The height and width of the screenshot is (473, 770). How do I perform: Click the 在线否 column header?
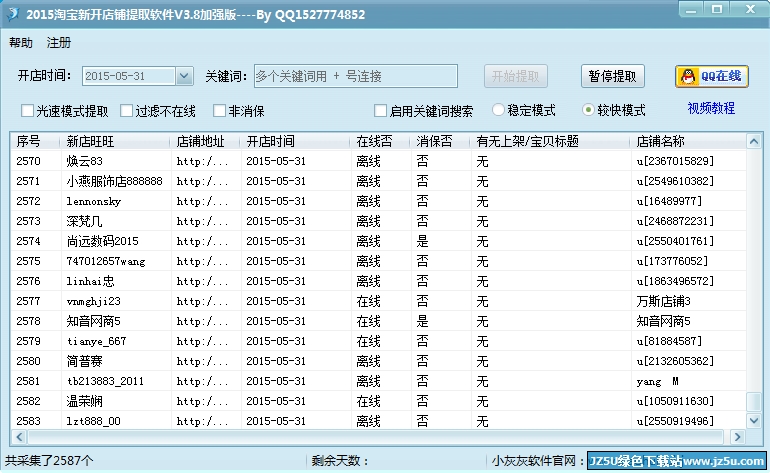pyautogui.click(x=380, y=141)
